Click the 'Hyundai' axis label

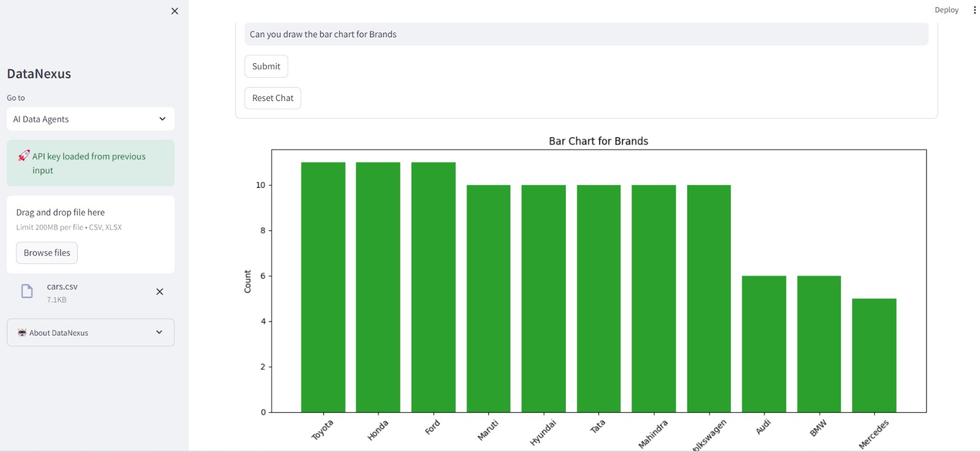pyautogui.click(x=543, y=433)
